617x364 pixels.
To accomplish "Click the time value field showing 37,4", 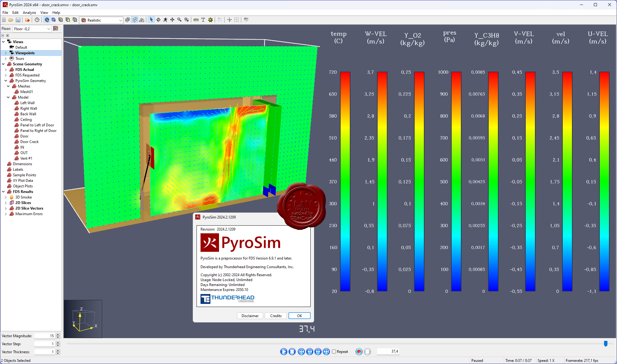I will click(x=388, y=351).
